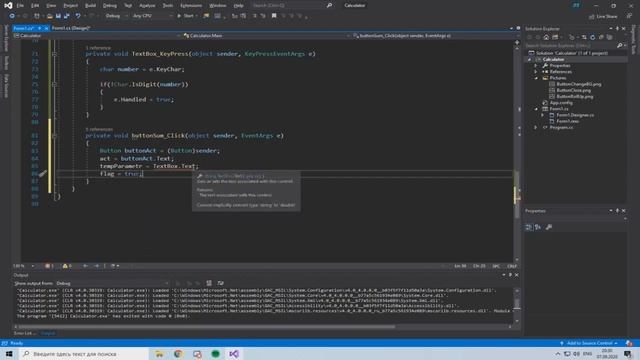
Task: Open the Build menu
Action: point(90,5)
